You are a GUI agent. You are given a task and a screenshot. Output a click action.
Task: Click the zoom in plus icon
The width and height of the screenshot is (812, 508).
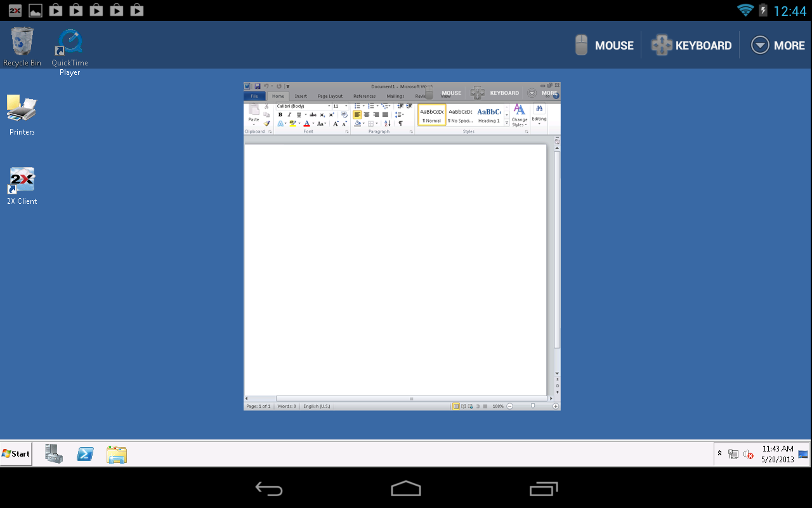[556, 406]
